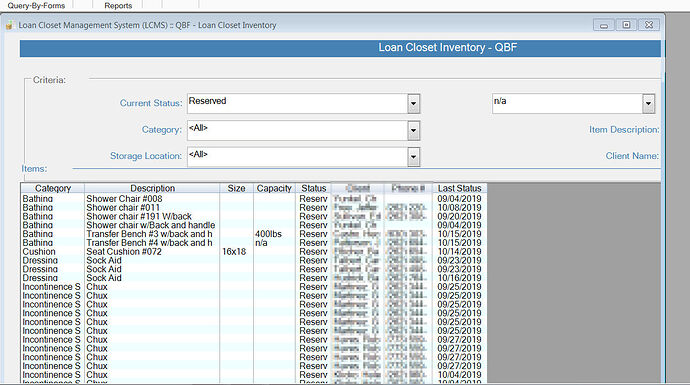Open the Reports menu
This screenshot has height=385, width=690.
[x=118, y=5]
